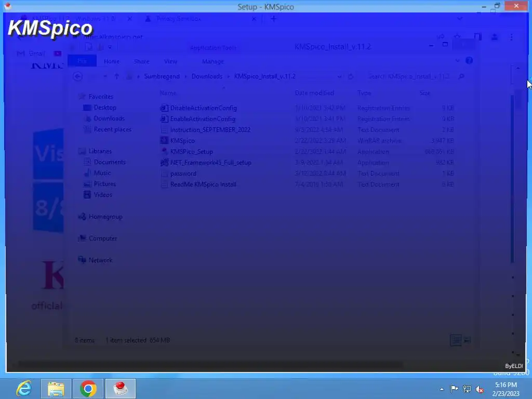
Task: Select KMSpico_Install_v.11.2 breadcrumb segment
Action: coord(264,76)
